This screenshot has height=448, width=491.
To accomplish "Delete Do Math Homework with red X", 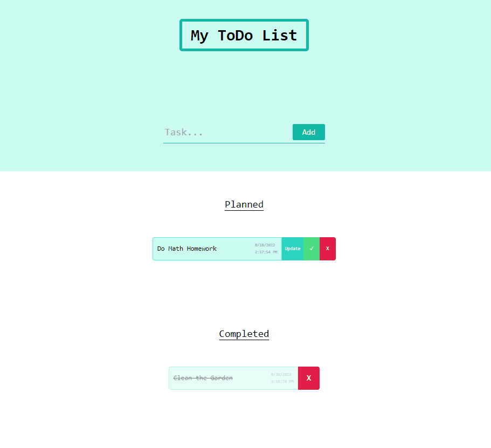I will pos(328,249).
